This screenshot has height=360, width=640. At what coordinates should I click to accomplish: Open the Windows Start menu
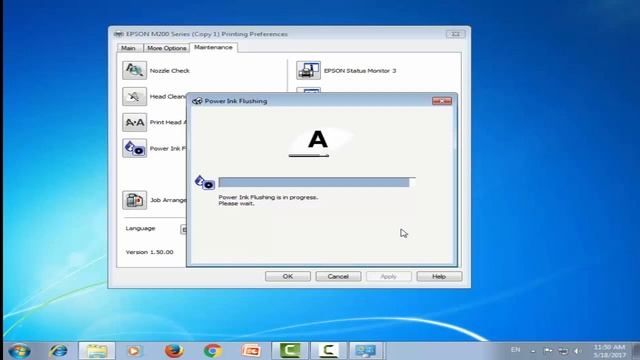20,351
